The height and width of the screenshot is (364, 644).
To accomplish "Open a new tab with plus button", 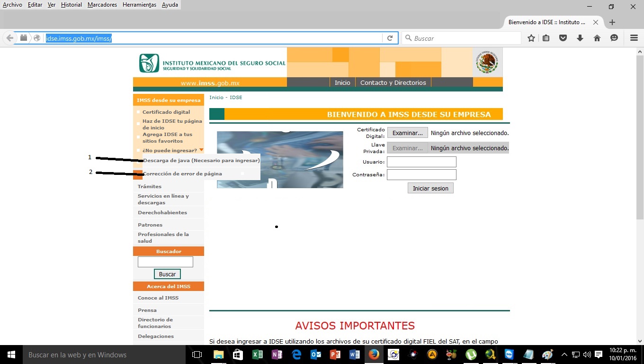I will coord(612,22).
